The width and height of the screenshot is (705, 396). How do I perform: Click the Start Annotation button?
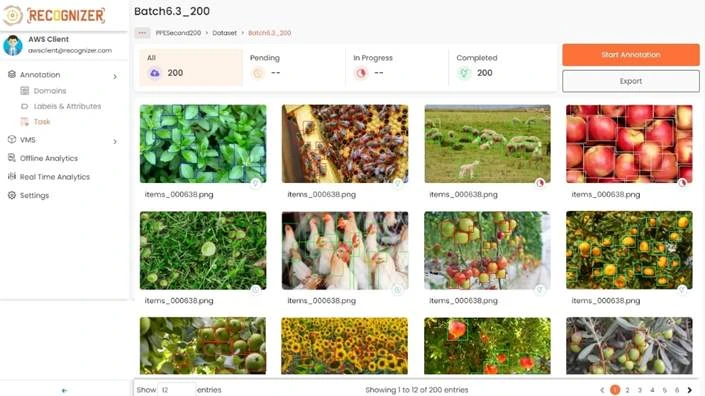tap(631, 55)
